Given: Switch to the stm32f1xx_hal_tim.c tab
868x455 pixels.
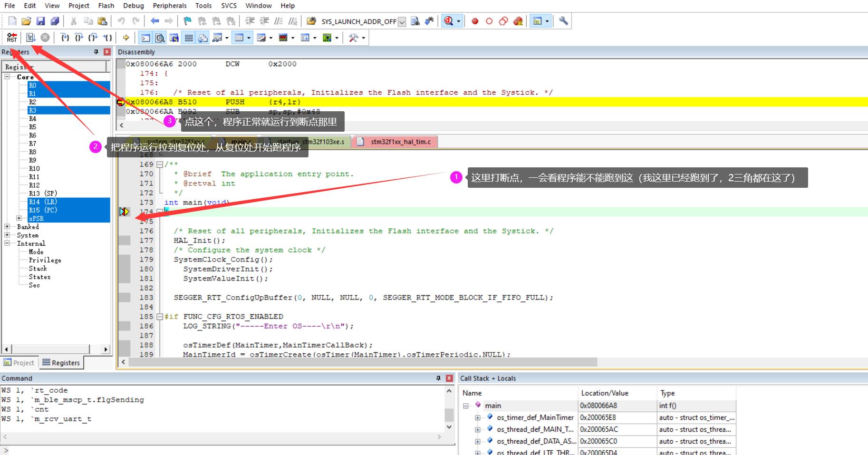Looking at the screenshot, I should click(395, 142).
